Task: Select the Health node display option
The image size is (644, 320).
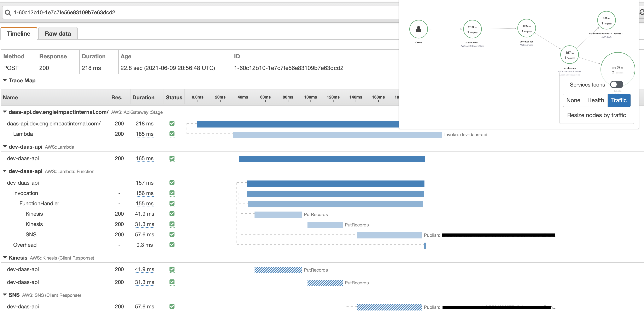Action: coord(595,100)
